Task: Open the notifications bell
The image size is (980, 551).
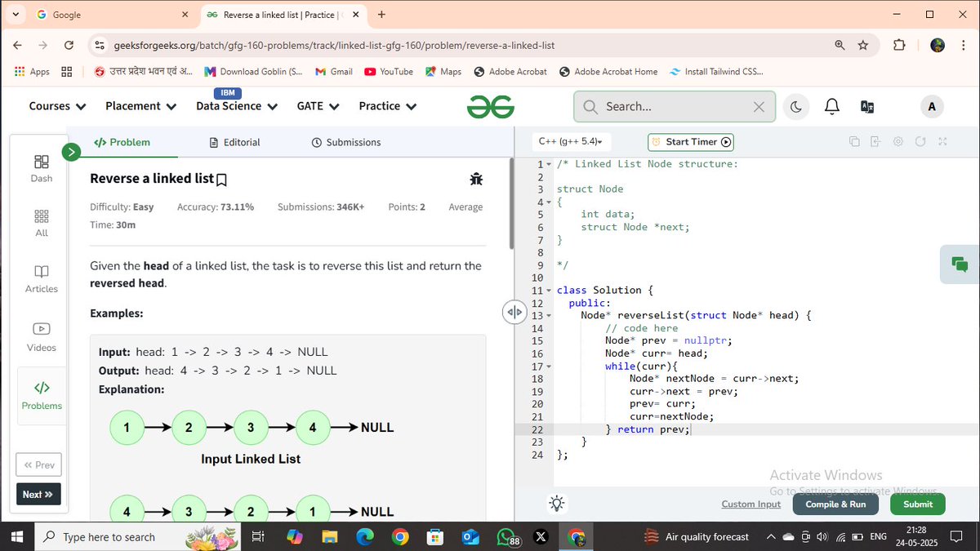Action: pyautogui.click(x=831, y=107)
